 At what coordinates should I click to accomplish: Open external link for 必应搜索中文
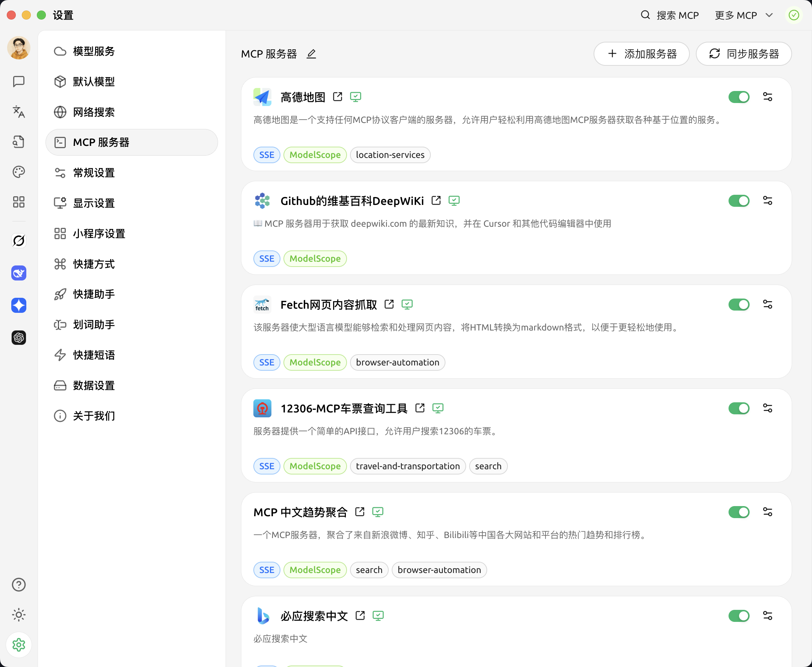click(360, 615)
